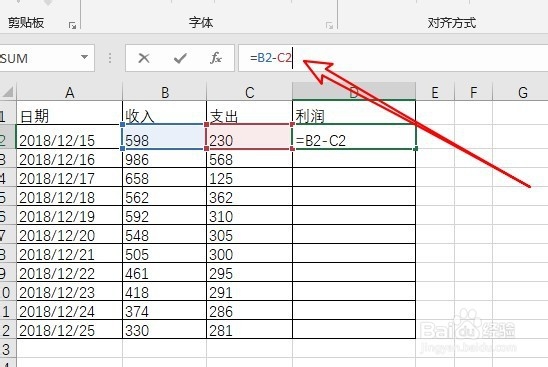Select column E header

[x=435, y=92]
